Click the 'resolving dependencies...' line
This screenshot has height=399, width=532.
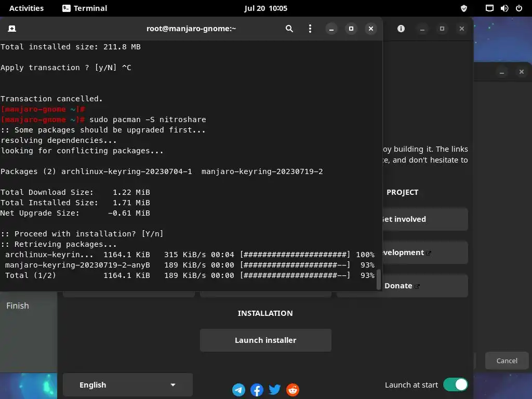(58, 140)
